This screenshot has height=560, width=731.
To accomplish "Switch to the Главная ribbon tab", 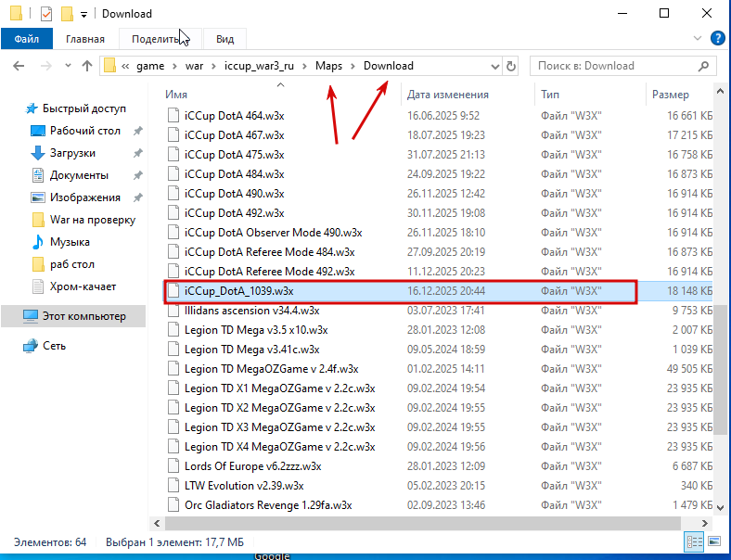I will [85, 39].
